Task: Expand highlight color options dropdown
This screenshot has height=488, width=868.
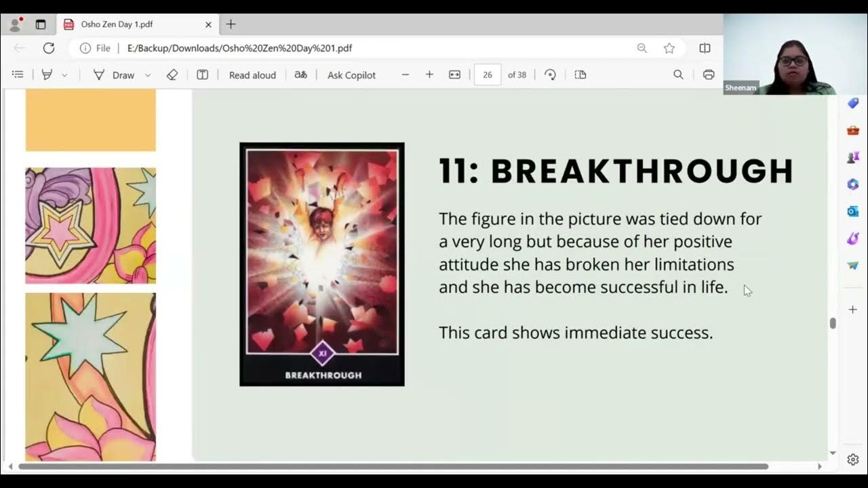Action: [x=64, y=75]
